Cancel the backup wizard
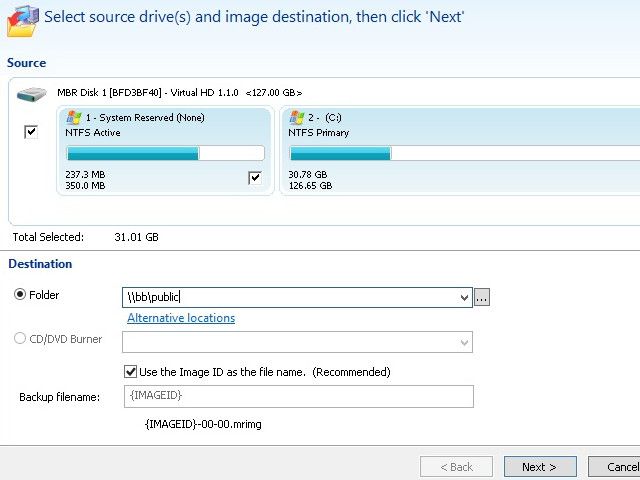The width and height of the screenshot is (640, 480). point(622,467)
